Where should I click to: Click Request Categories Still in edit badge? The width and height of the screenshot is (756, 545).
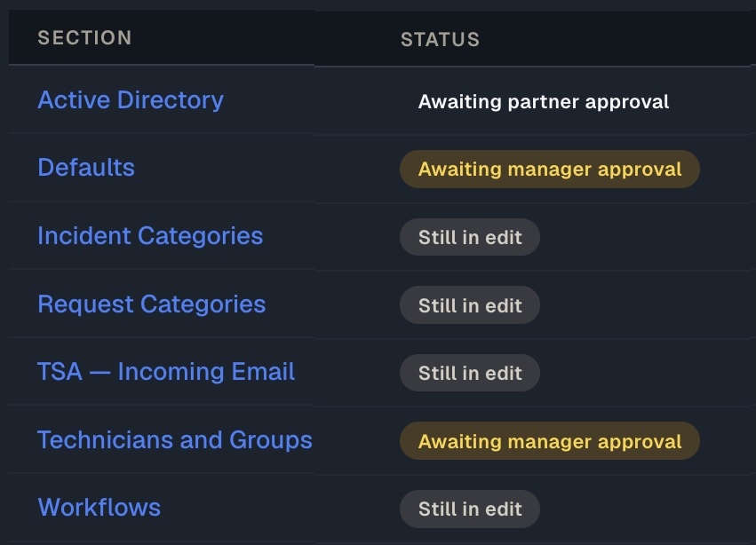[470, 305]
